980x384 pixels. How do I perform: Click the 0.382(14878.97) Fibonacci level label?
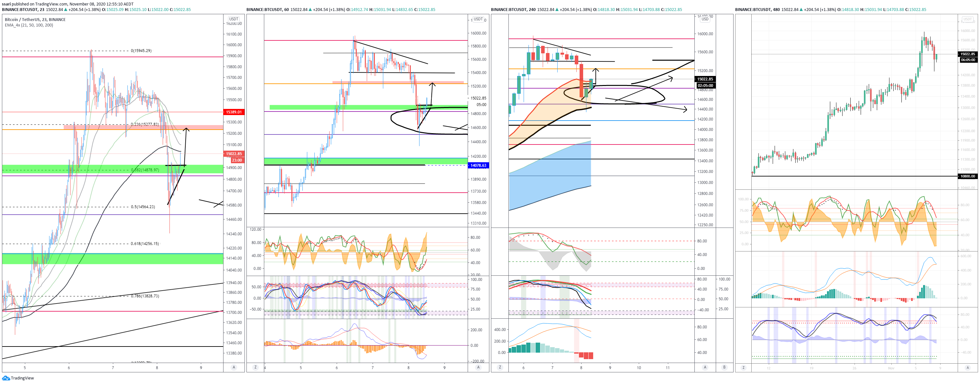145,170
